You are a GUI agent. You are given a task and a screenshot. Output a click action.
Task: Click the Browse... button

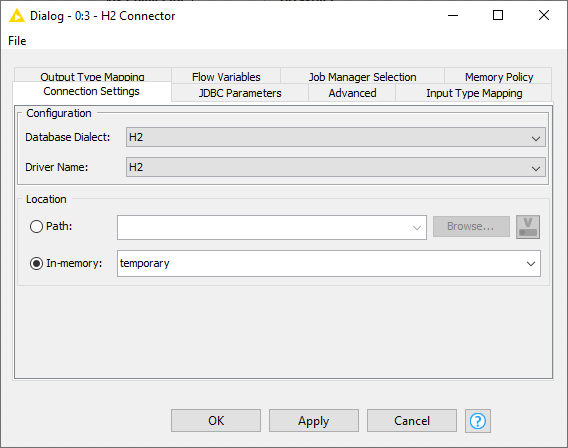(471, 227)
